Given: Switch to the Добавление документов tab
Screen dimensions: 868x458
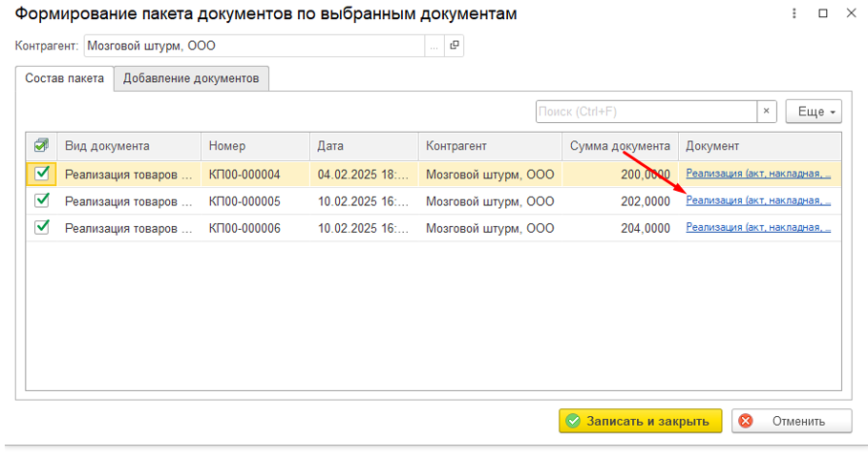Looking at the screenshot, I should coord(191,78).
